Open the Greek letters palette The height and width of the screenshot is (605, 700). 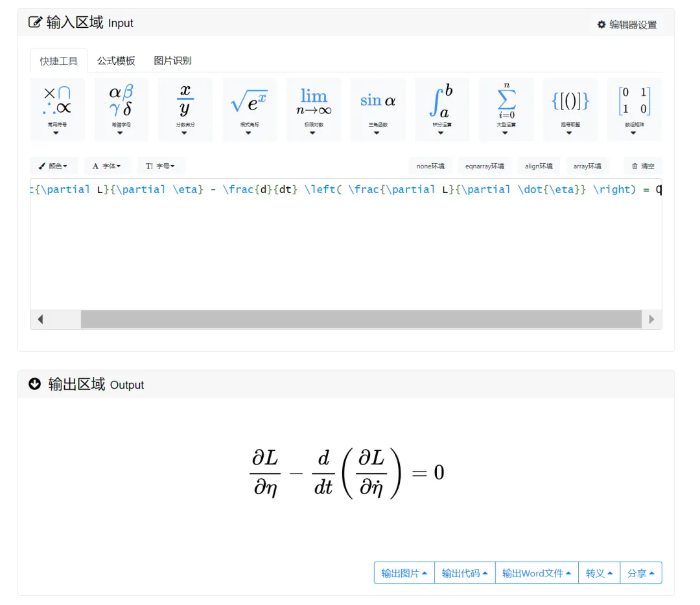[x=121, y=109]
